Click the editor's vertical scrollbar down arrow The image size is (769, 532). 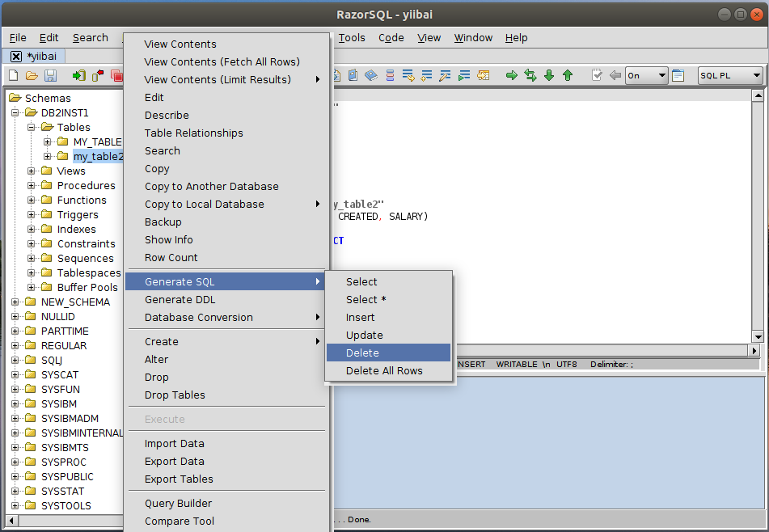coord(758,336)
